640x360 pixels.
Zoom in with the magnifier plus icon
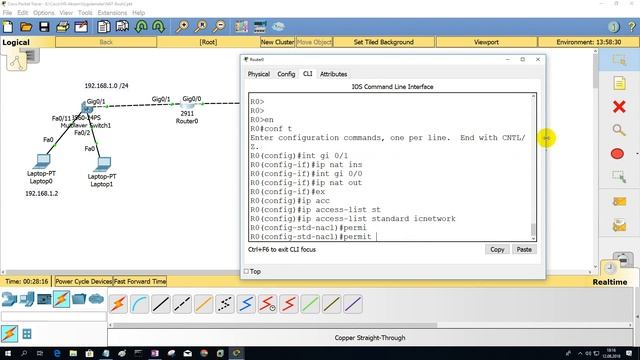pos(182,27)
